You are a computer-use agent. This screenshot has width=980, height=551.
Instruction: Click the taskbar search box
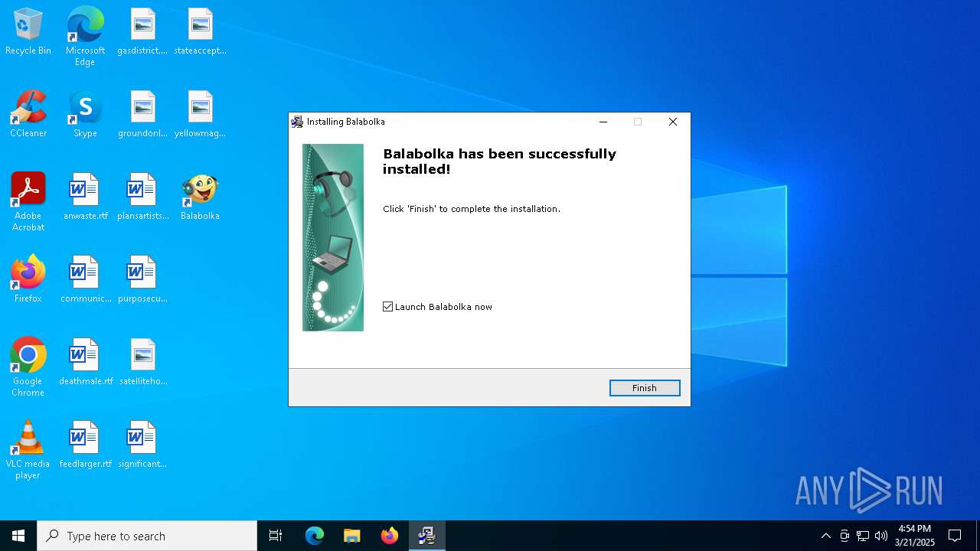(147, 536)
